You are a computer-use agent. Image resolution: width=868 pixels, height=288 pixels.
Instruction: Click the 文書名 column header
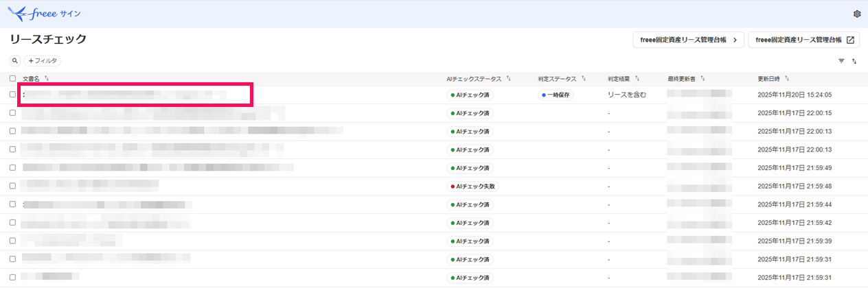(32, 79)
